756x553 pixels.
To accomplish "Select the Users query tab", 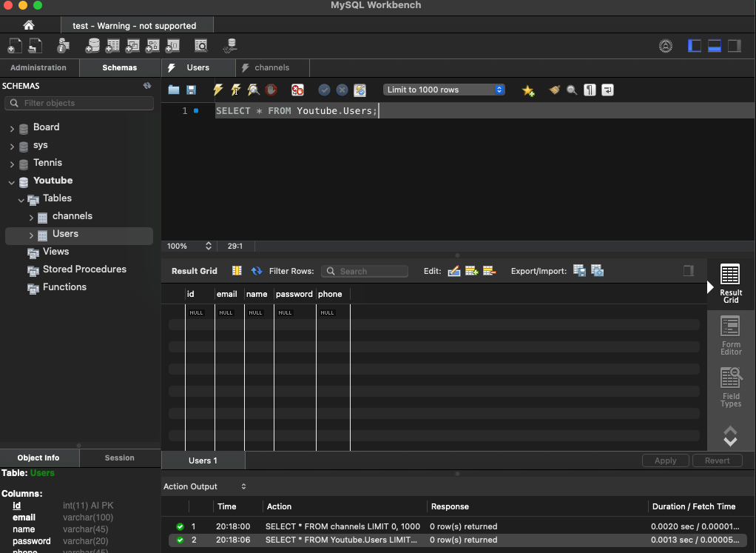I will 198,67.
